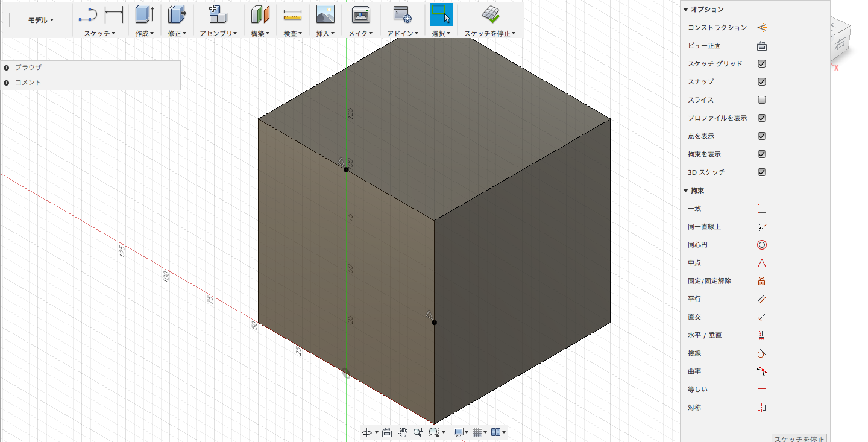The image size is (868, 442).
Task: Select the 作成 extrude icon
Action: (x=145, y=14)
